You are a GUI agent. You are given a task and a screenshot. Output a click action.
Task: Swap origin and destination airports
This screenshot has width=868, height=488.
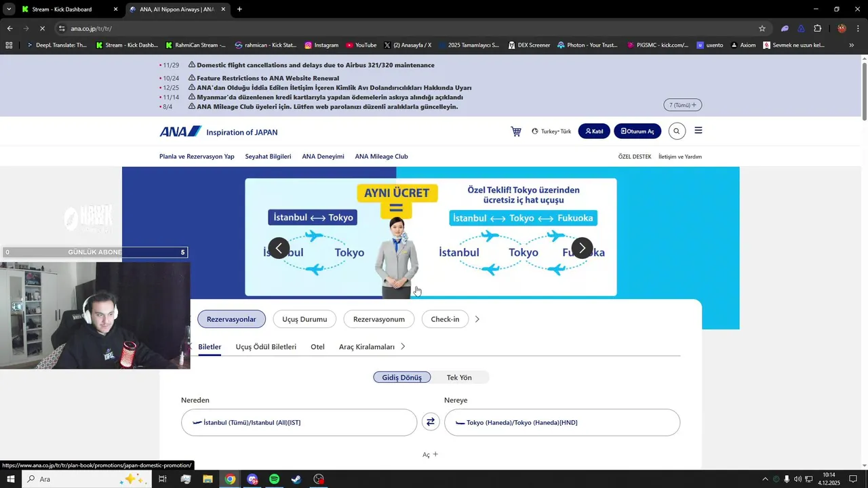431,422
